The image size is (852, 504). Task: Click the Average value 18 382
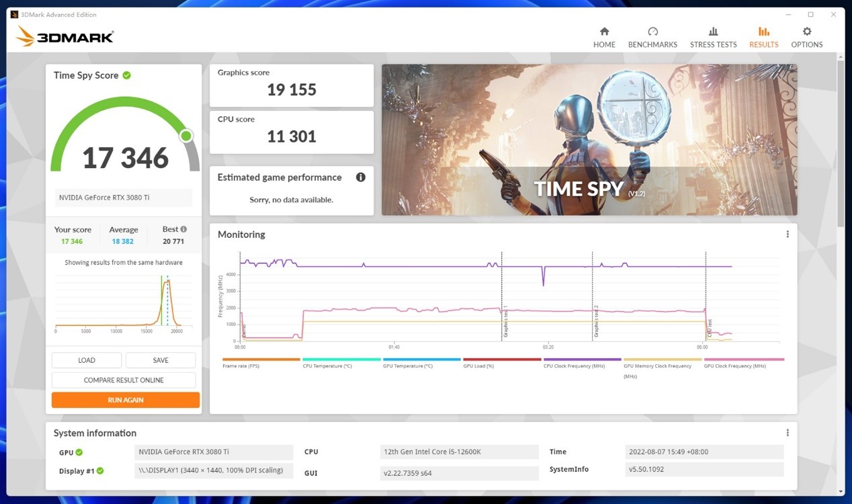122,241
